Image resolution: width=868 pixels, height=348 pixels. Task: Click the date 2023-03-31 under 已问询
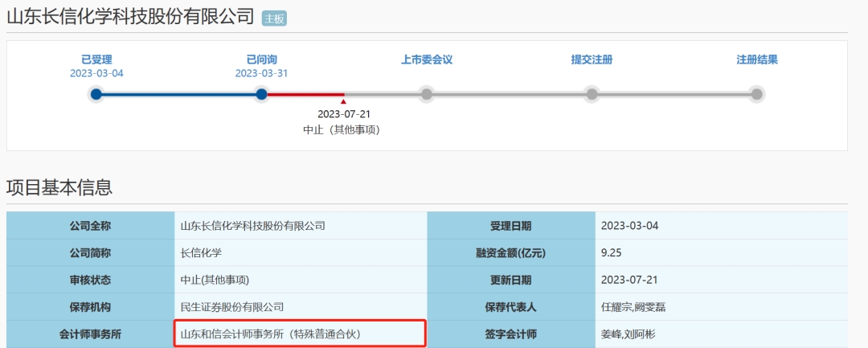point(261,74)
